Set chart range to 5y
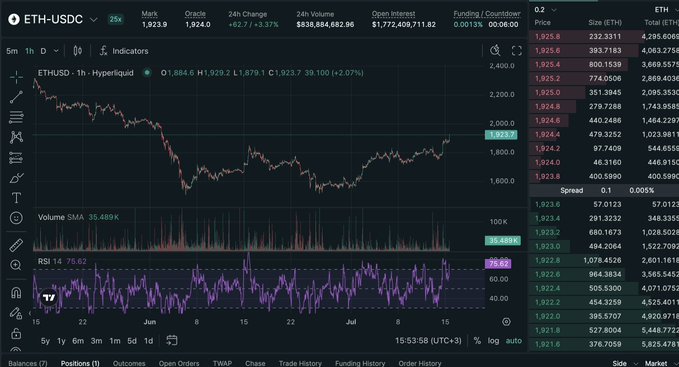Image resolution: width=679 pixels, height=367 pixels. tap(45, 341)
